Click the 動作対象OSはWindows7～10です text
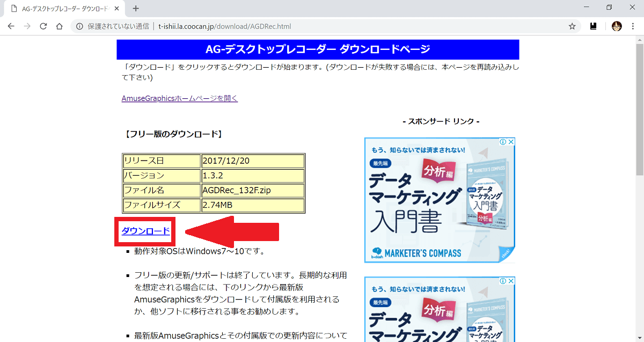The width and height of the screenshot is (644, 342). [x=200, y=251]
